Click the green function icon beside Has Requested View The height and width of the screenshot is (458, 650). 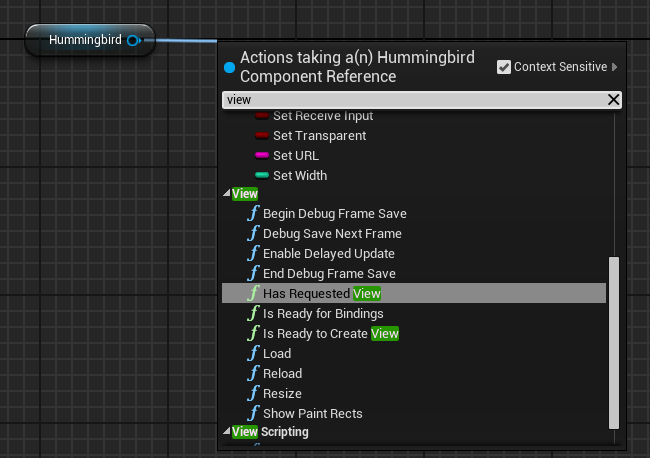253,293
